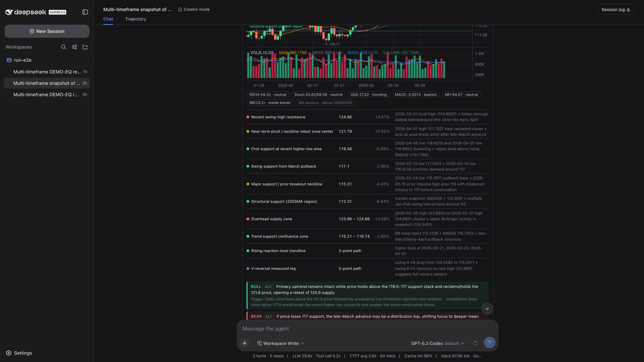
Task: Click MA posture above 20/50/200 chip
Action: 325,102
